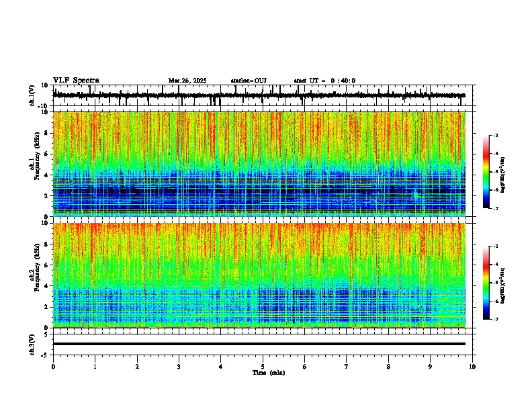This screenshot has width=532, height=411.
Task: Click time-axis tick label "4" at the bottom
Action: tap(221, 367)
